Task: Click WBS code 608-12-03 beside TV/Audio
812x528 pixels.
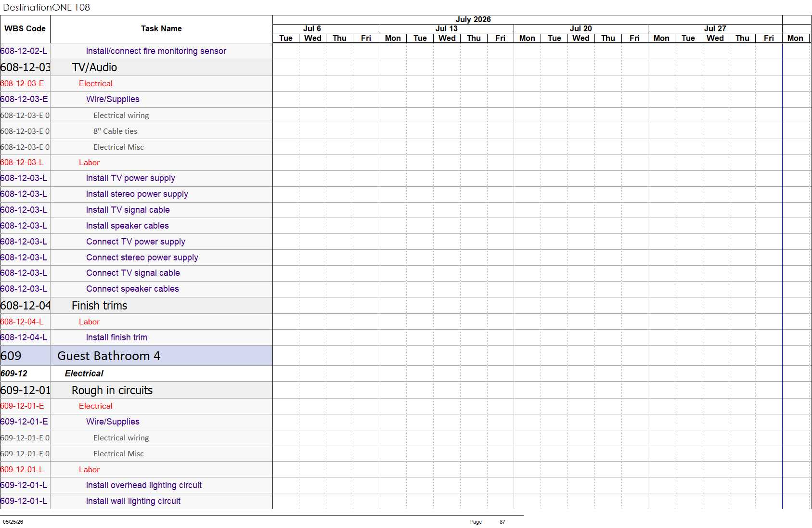Action: point(26,67)
